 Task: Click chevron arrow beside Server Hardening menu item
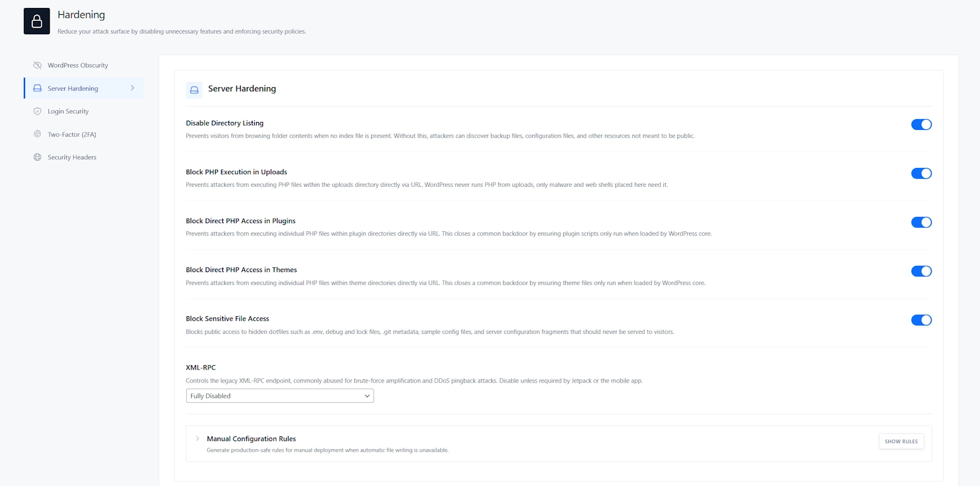(x=132, y=88)
